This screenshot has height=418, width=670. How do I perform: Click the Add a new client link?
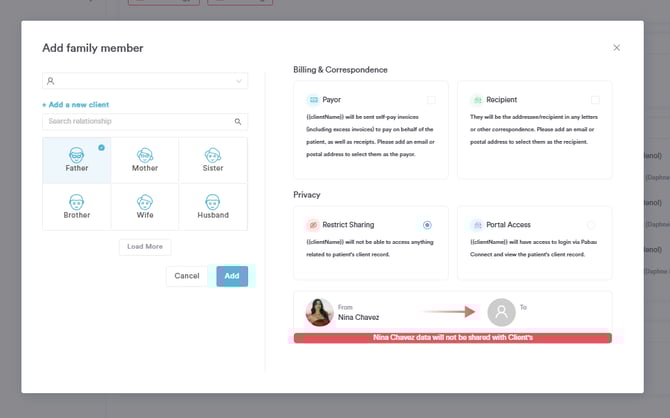tap(76, 104)
